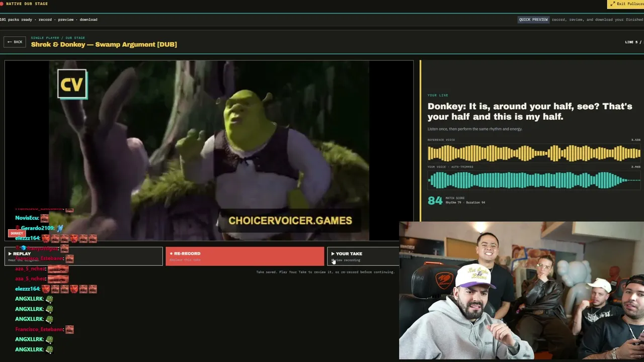The height and width of the screenshot is (362, 644).
Task: Click the '101 packs ready' status text
Action: (x=48, y=20)
